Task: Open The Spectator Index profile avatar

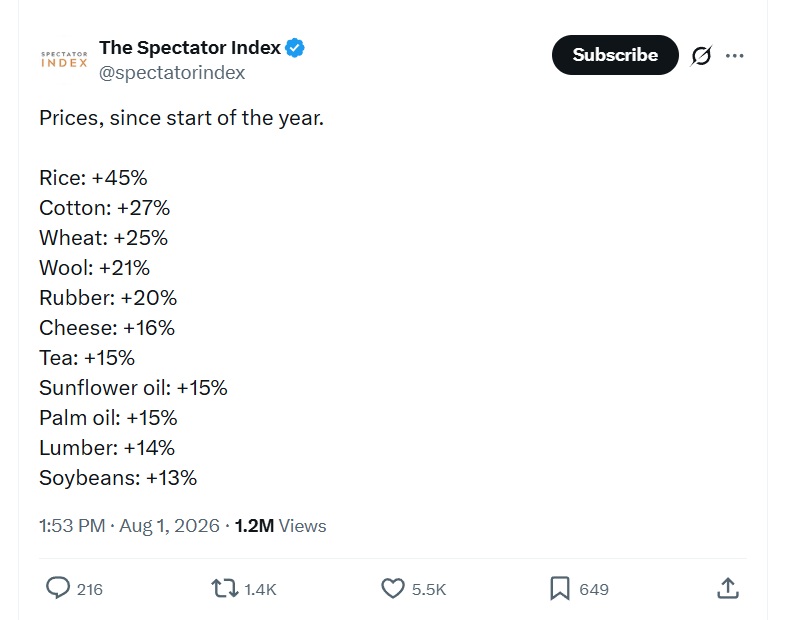Action: tap(64, 60)
